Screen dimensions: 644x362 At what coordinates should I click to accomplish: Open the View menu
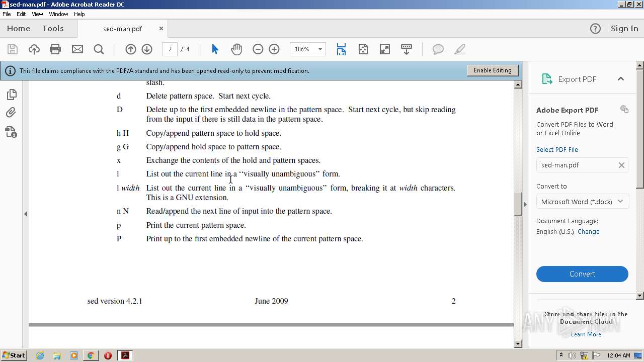coord(37,14)
